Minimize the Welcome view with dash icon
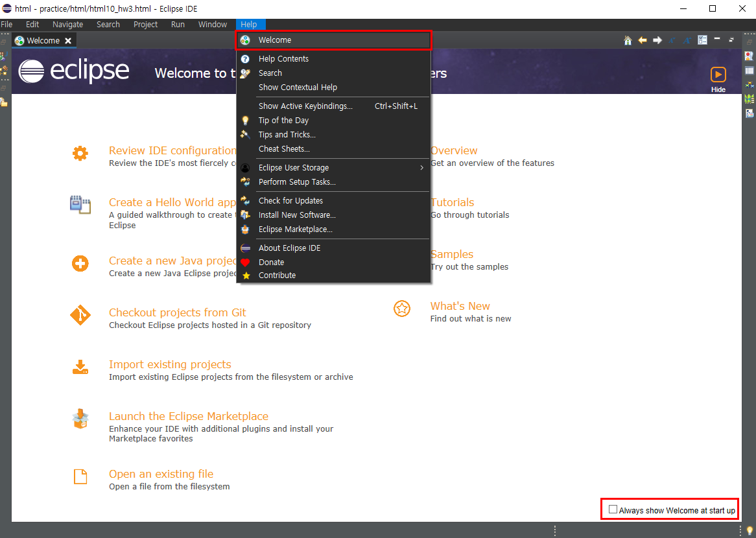The height and width of the screenshot is (538, 756). [x=717, y=39]
